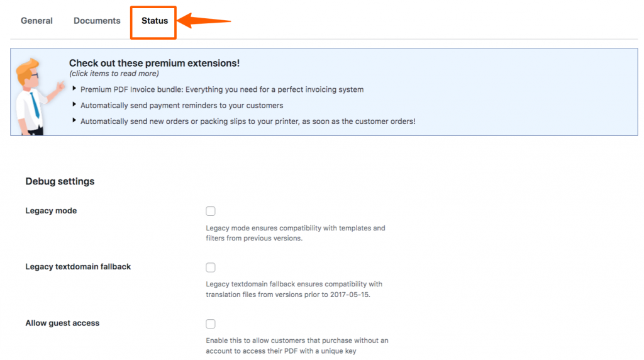Click the click items to read more note

(114, 74)
